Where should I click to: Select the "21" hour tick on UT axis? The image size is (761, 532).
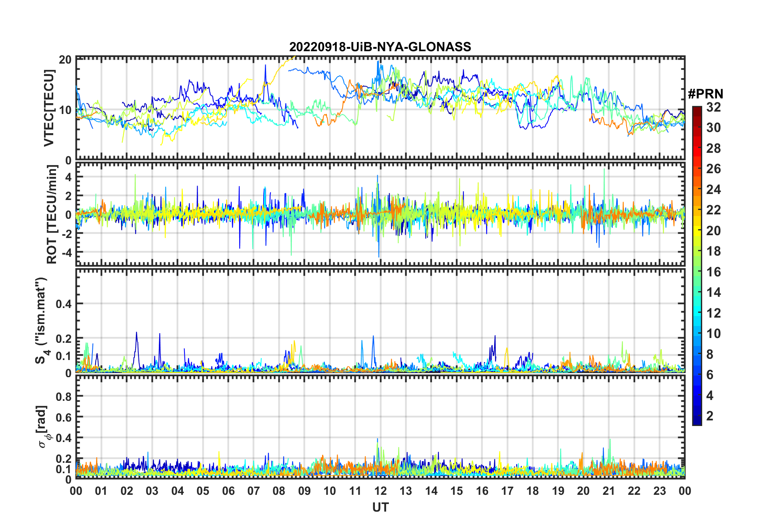609,491
